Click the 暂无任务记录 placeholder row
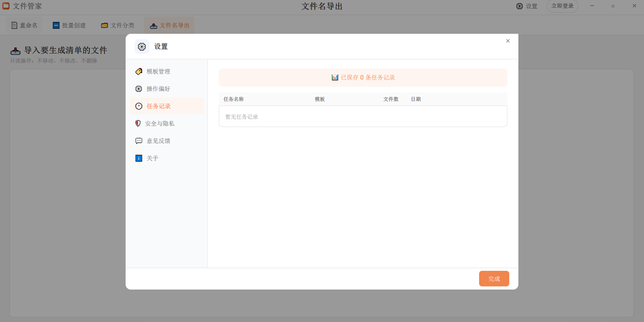644x322 pixels. pyautogui.click(x=363, y=116)
